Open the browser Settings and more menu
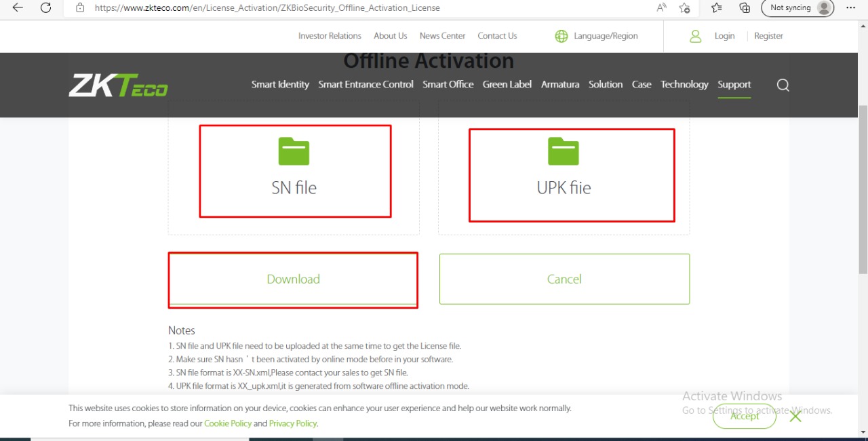 pos(850,8)
